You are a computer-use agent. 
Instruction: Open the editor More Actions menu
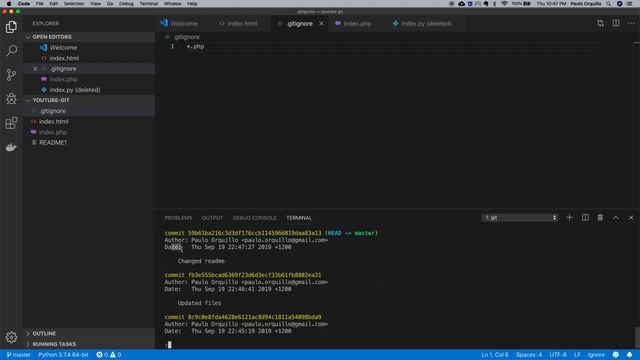[631, 23]
